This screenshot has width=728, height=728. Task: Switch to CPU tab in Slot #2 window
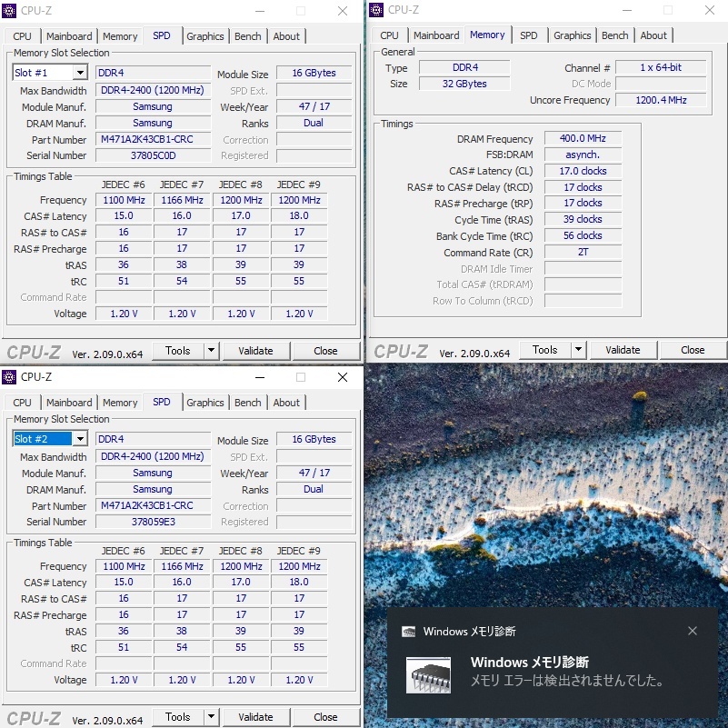tap(23, 403)
